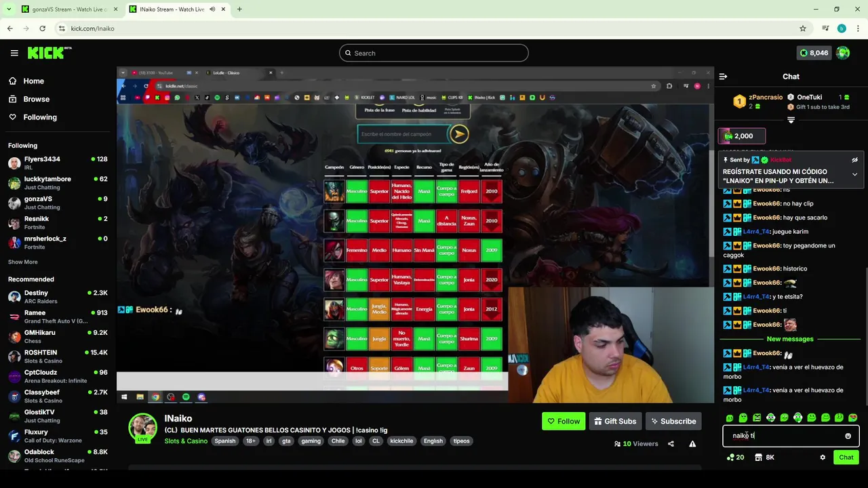This screenshot has height=488, width=868.
Task: Open Flyers3434 followed channel
Action: tap(58, 163)
